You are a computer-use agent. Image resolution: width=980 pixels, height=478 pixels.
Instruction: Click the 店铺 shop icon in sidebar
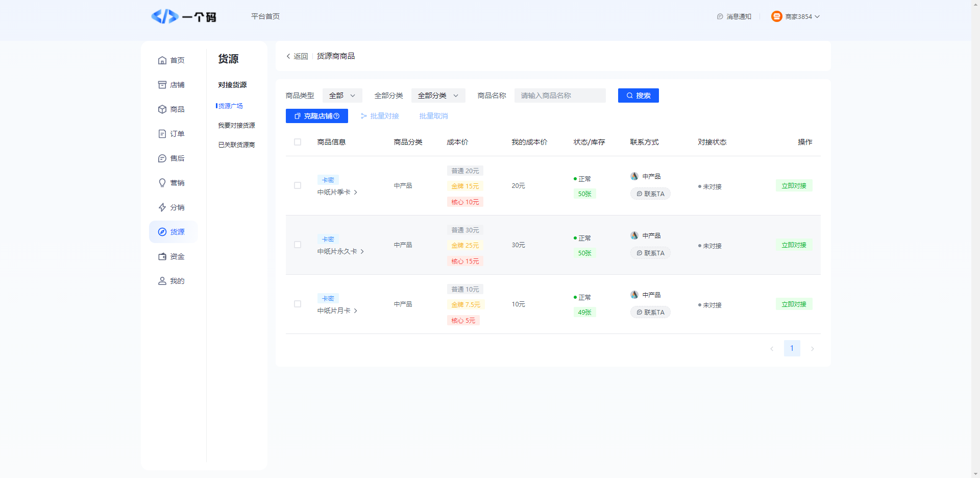coord(162,85)
